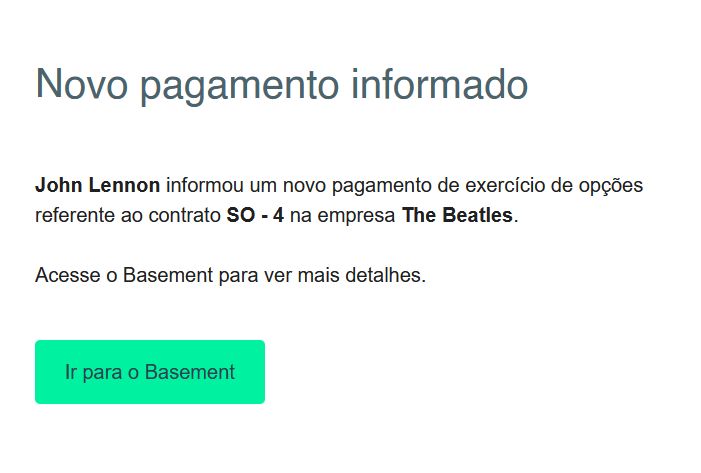This screenshot has height=473, width=701.
Task: Click the bold company name "The Beatles"
Action: (457, 215)
